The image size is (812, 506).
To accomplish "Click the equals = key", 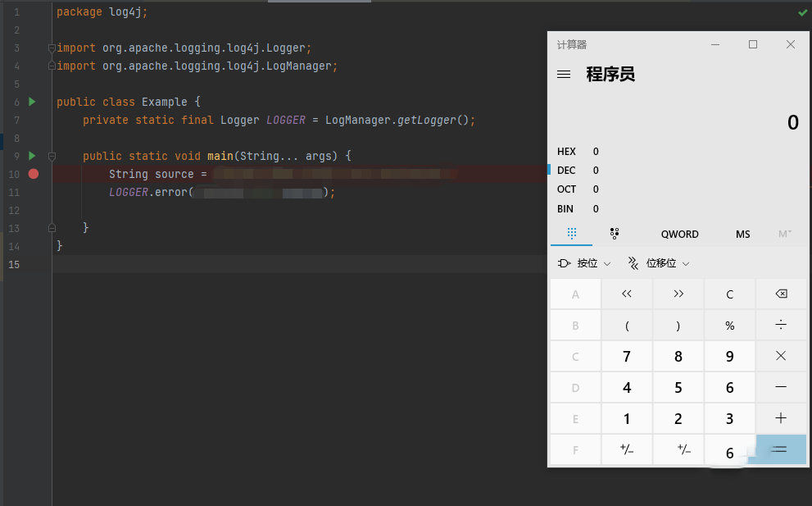I will tap(781, 449).
